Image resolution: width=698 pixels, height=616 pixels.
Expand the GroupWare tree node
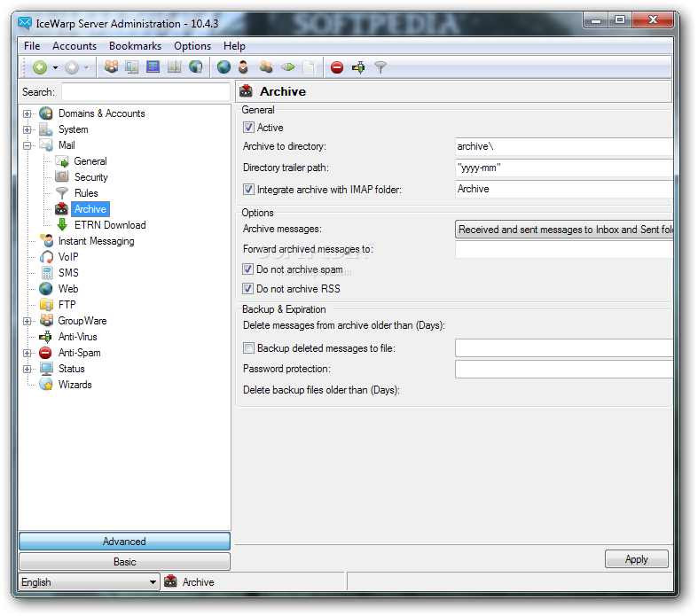27,321
